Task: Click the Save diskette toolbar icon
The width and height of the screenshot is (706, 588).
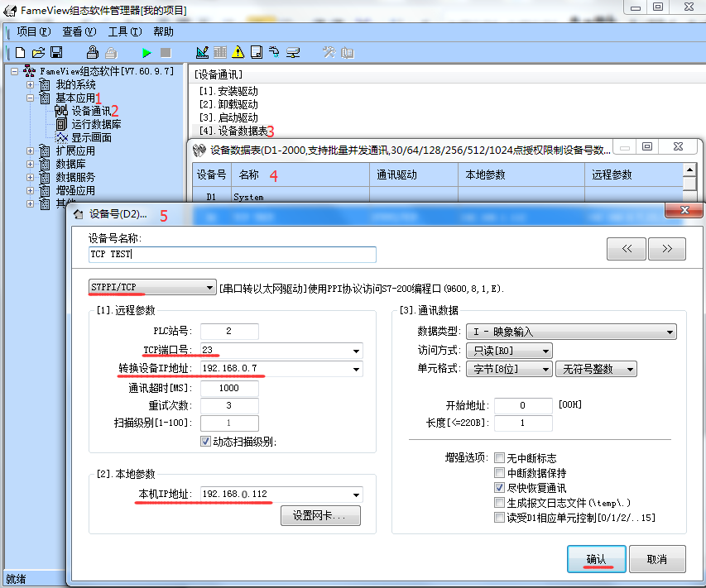Action: pos(56,52)
